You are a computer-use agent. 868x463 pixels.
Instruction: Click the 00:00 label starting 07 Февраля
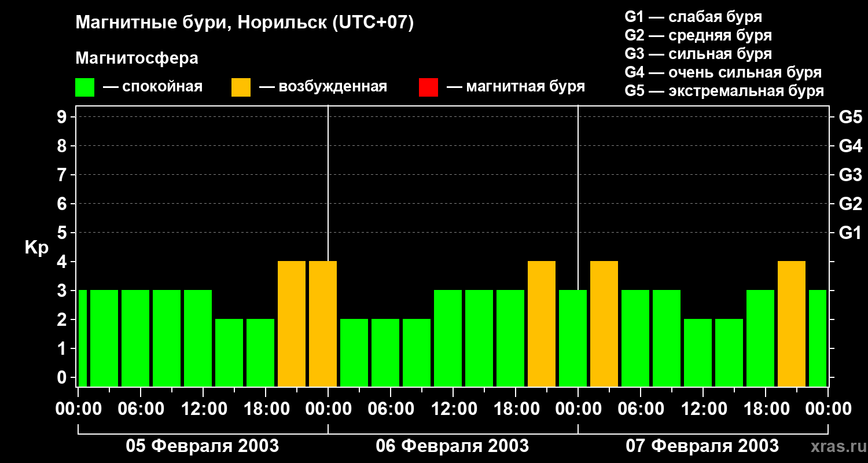578,409
